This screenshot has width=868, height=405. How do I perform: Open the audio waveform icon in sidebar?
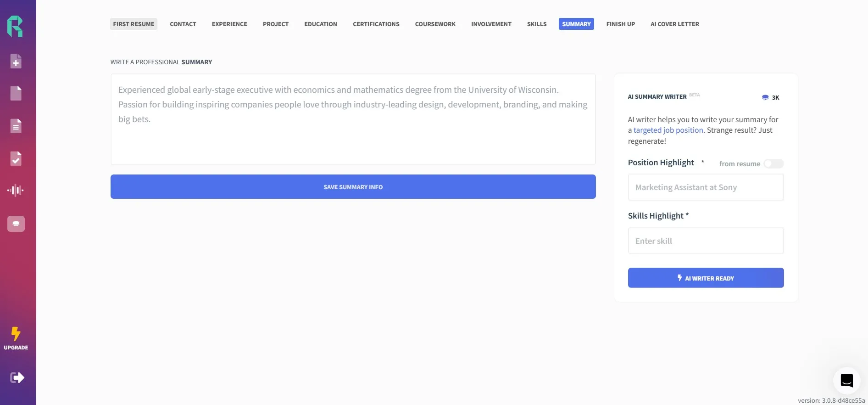[17, 190]
